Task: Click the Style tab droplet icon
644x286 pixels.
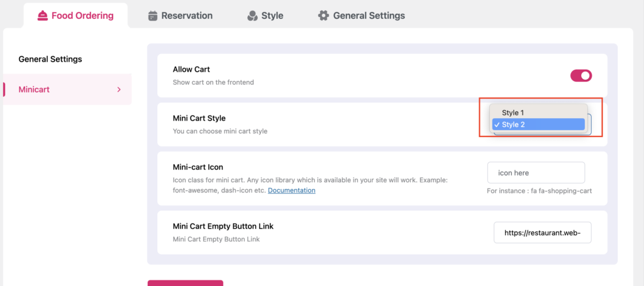Action: click(x=252, y=15)
